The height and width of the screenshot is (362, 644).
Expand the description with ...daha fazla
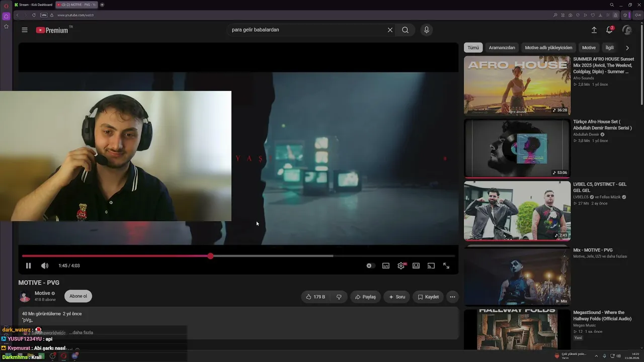pos(81,332)
